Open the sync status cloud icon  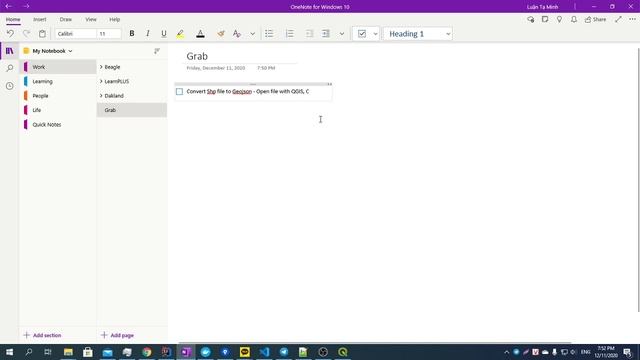click(x=530, y=19)
